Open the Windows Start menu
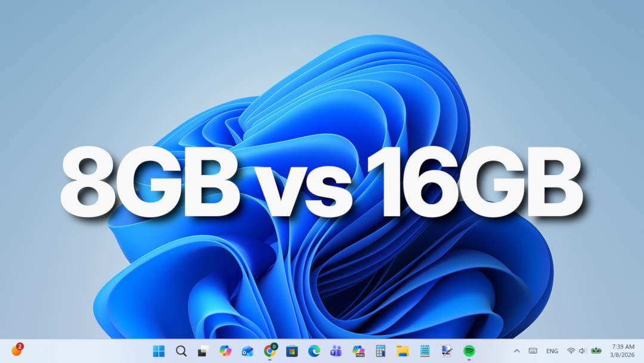Viewport: 644px width, 363px height. point(159,351)
